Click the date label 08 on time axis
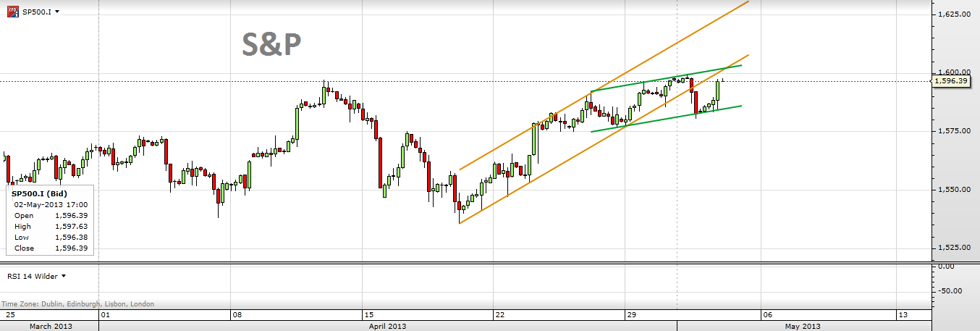The height and width of the screenshot is (331, 980). click(x=236, y=316)
